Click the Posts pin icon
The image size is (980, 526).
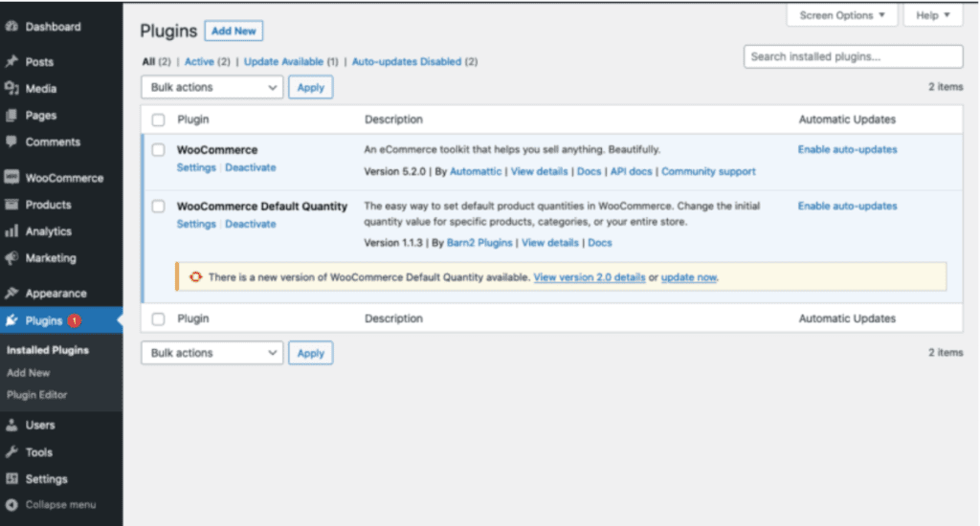pyautogui.click(x=11, y=61)
